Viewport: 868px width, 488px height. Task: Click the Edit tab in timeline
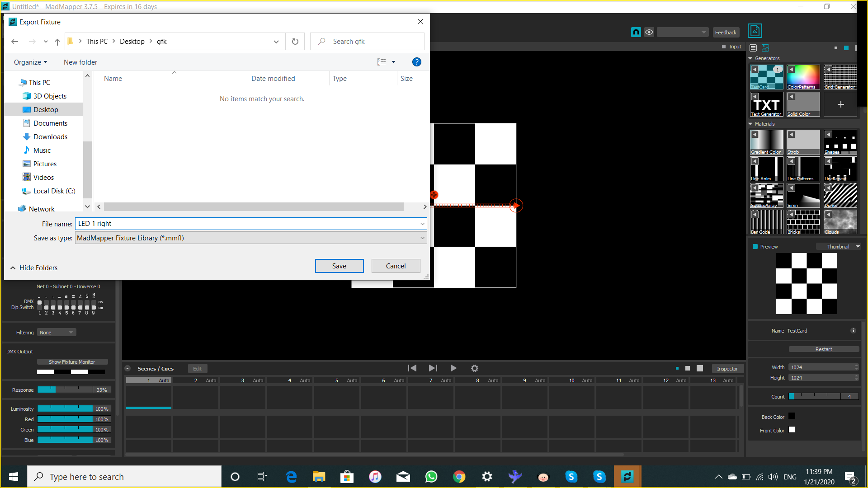[x=197, y=368]
